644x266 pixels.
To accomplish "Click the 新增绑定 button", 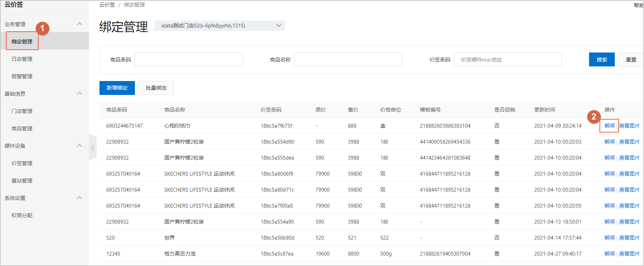I will tap(117, 88).
